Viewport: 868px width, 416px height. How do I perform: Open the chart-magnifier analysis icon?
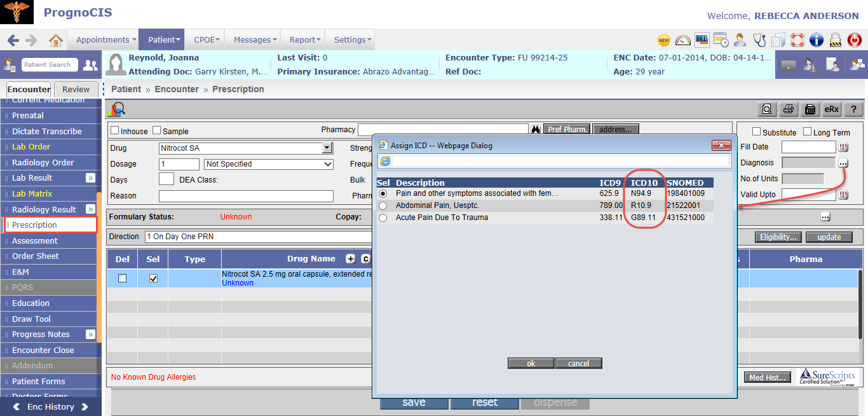pos(118,109)
